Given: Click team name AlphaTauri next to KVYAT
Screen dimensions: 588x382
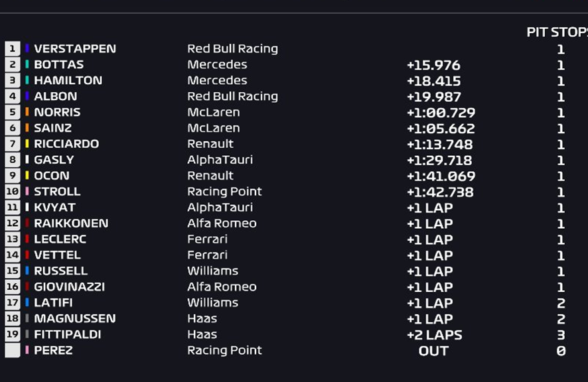Looking at the screenshot, I should (220, 208).
